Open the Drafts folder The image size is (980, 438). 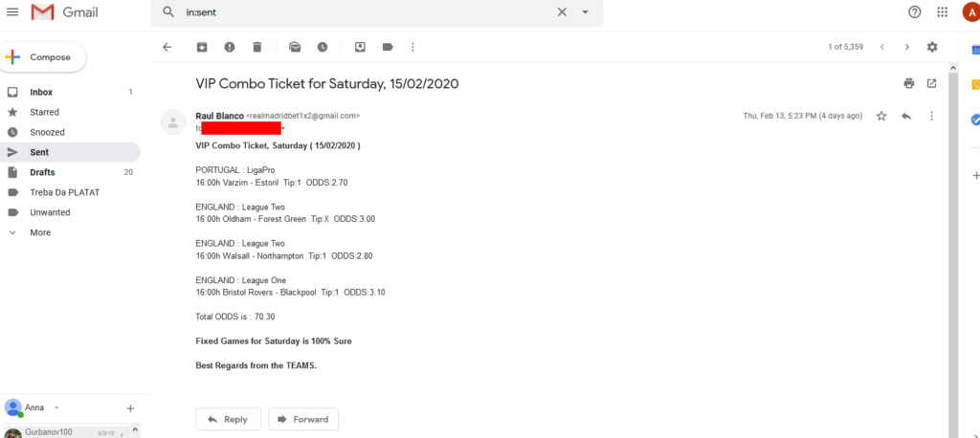click(41, 172)
